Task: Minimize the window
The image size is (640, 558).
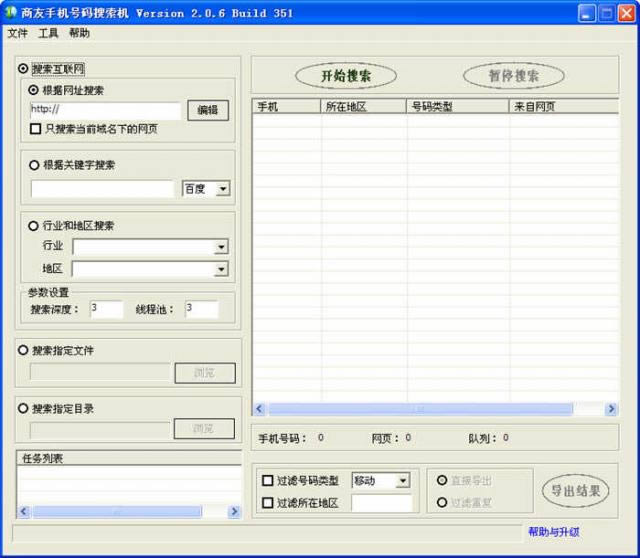Action: coord(587,13)
